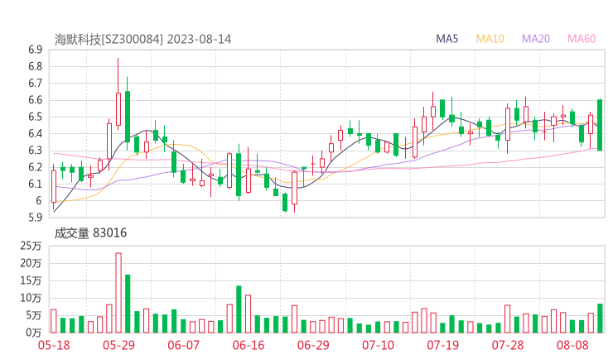Click the 25万 volume axis label
This screenshot has height=364, width=613.
pos(31,246)
